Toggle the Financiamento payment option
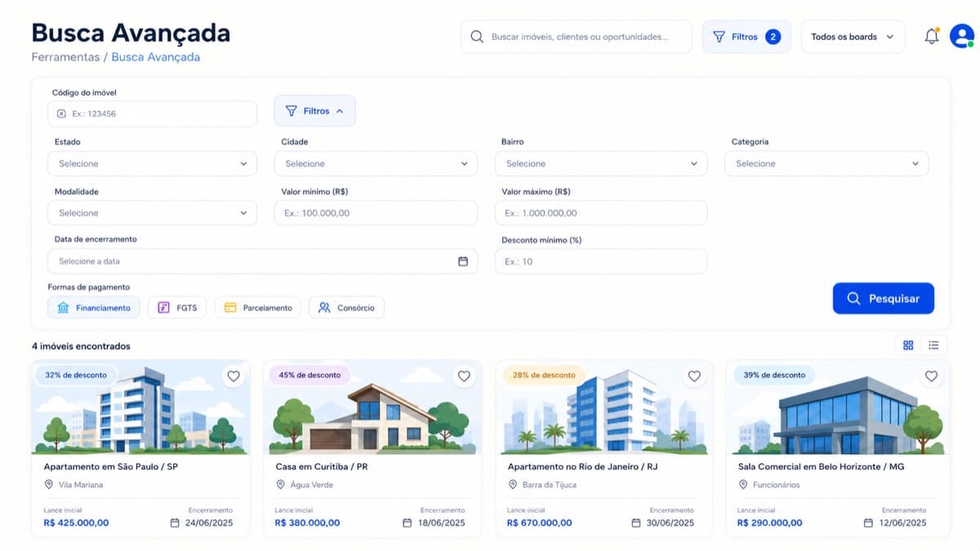Screen dimensions: 980x551 point(94,308)
